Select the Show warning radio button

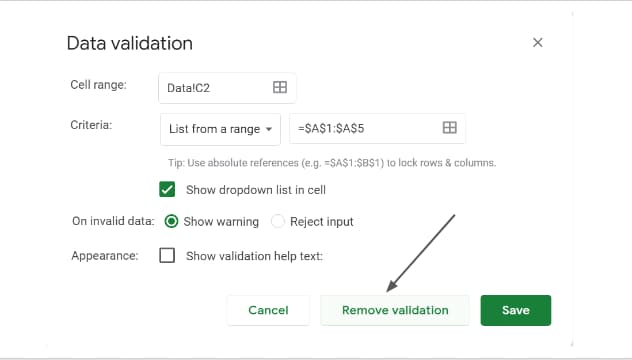pos(171,221)
